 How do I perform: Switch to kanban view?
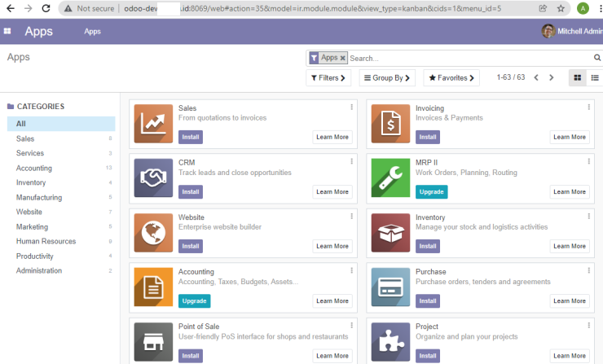point(577,77)
